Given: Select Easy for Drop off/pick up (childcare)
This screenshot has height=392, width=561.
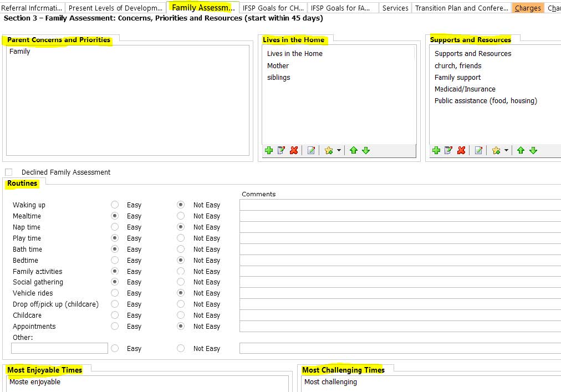Looking at the screenshot, I should click(x=115, y=304).
